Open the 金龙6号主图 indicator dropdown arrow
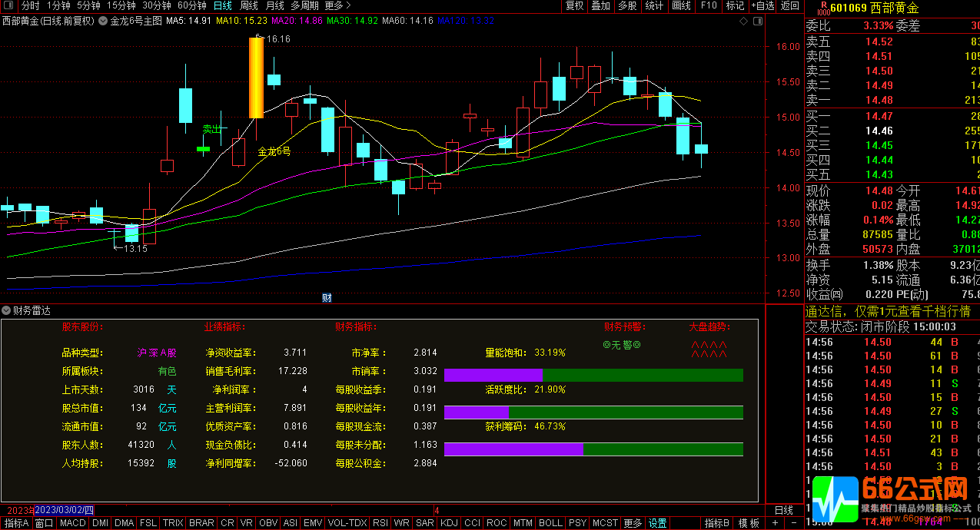Screen dimensions: 980x530 pyautogui.click(x=104, y=21)
